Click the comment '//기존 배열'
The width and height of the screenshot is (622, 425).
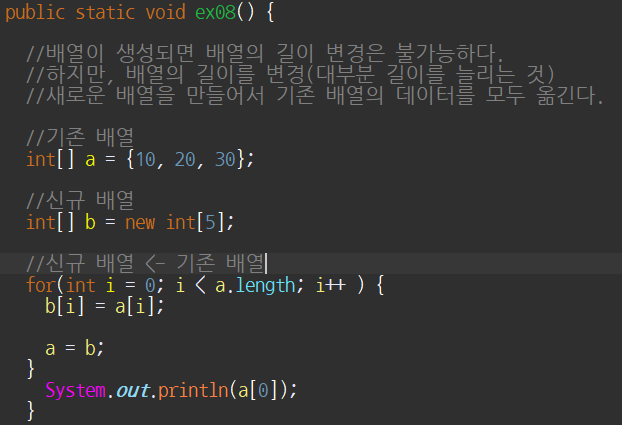coord(80,137)
